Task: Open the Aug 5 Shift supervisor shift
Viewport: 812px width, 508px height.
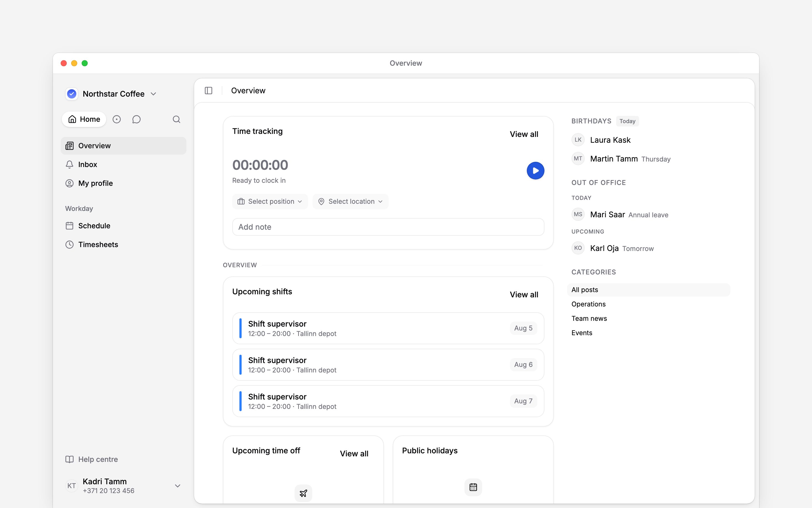Action: (388, 328)
